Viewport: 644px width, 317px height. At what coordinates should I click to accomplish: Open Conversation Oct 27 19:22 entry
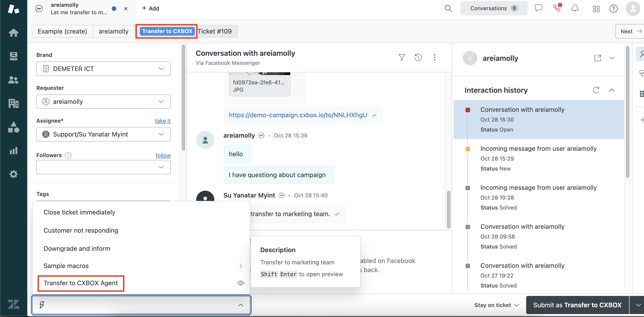tap(538, 275)
